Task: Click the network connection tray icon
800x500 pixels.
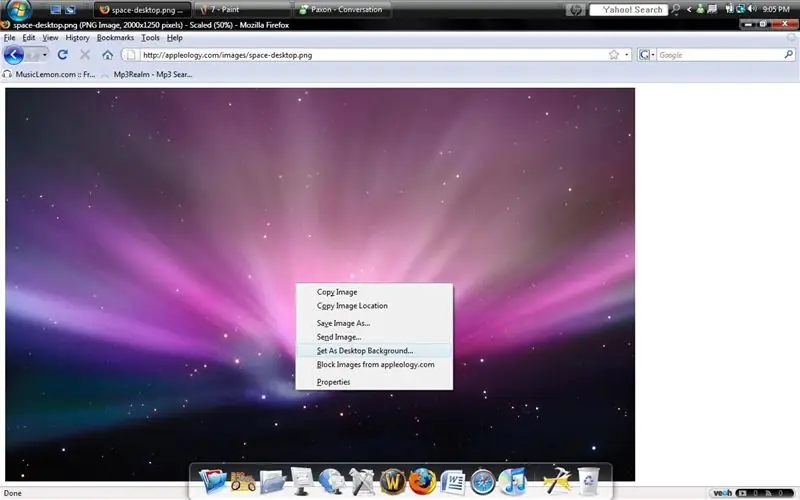Action: point(741,9)
